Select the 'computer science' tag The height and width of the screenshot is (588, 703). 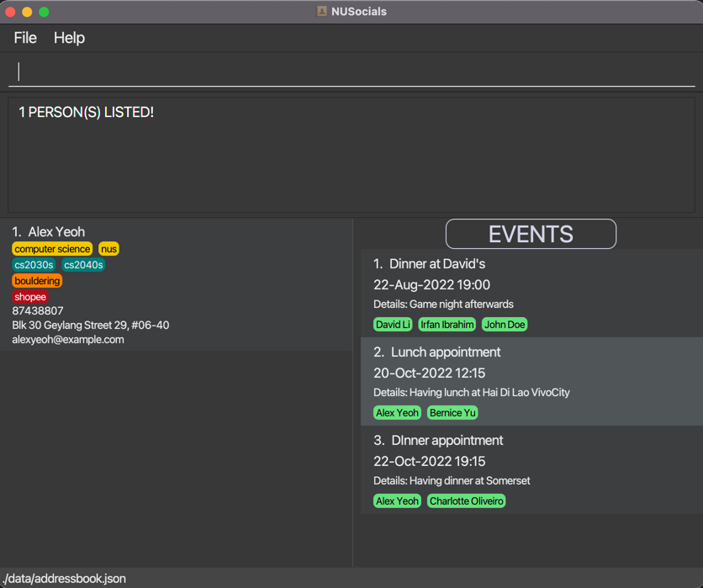tap(52, 249)
